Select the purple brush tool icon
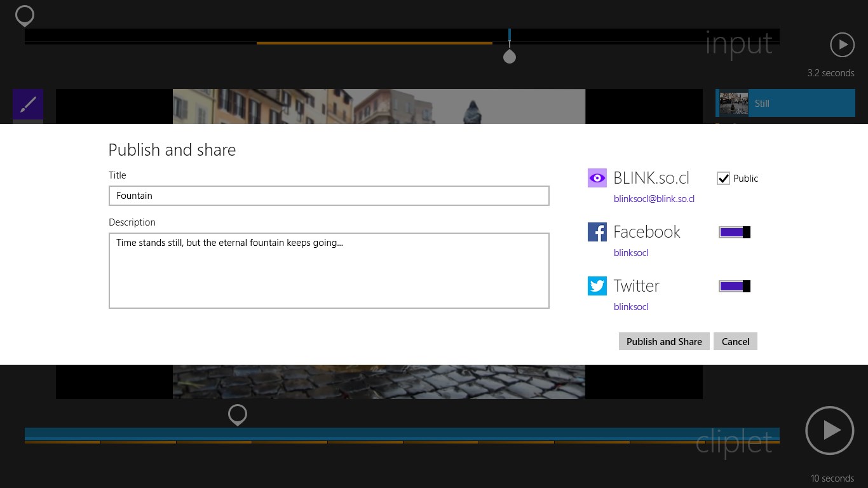The height and width of the screenshot is (488, 868). [x=28, y=104]
